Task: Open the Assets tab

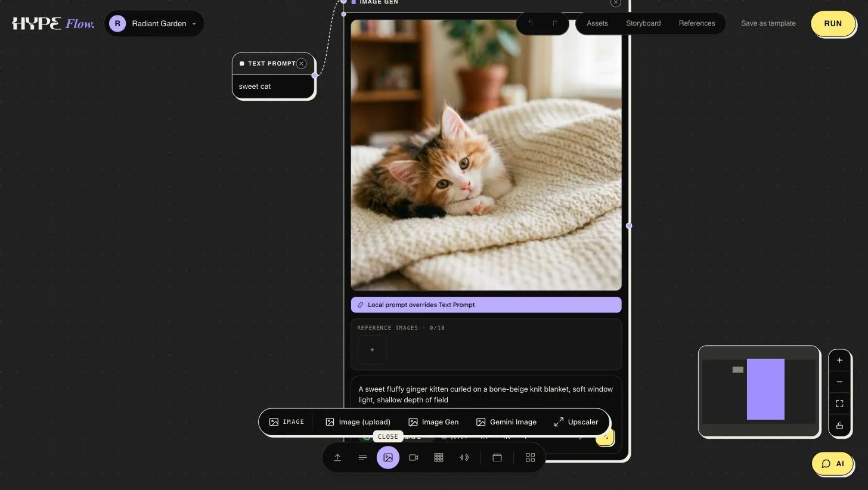Action: pyautogui.click(x=597, y=23)
